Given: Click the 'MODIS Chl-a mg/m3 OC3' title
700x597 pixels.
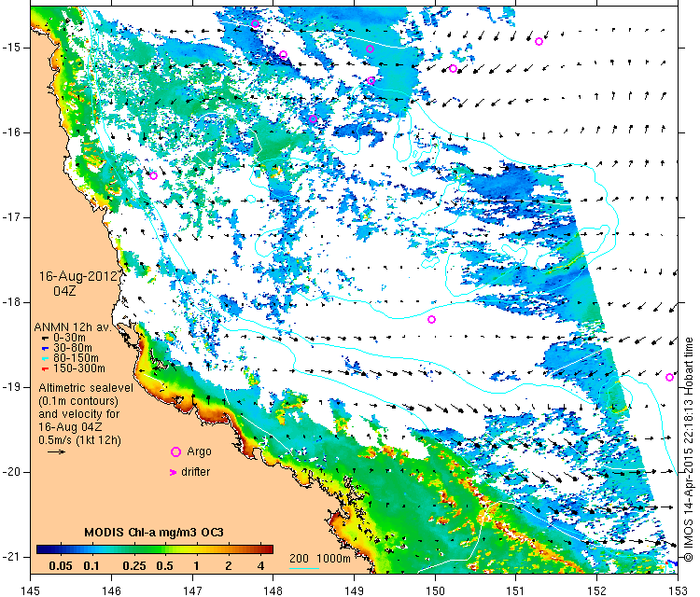Looking at the screenshot, I should click(154, 533).
